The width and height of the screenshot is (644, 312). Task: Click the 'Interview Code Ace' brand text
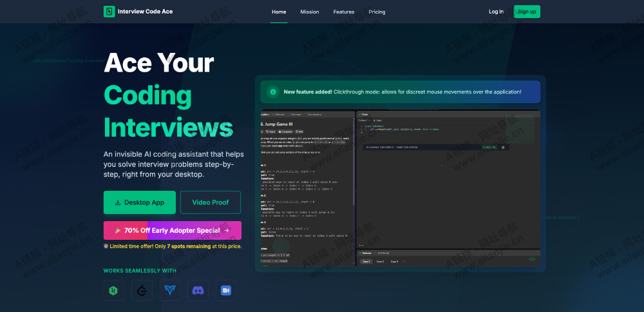[146, 12]
